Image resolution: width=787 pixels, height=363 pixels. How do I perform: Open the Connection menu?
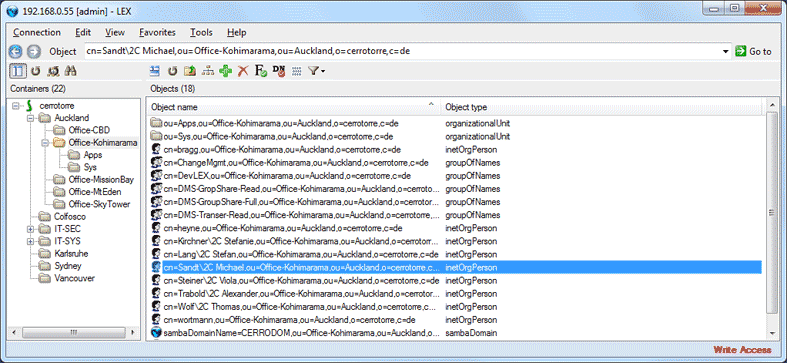pos(37,33)
